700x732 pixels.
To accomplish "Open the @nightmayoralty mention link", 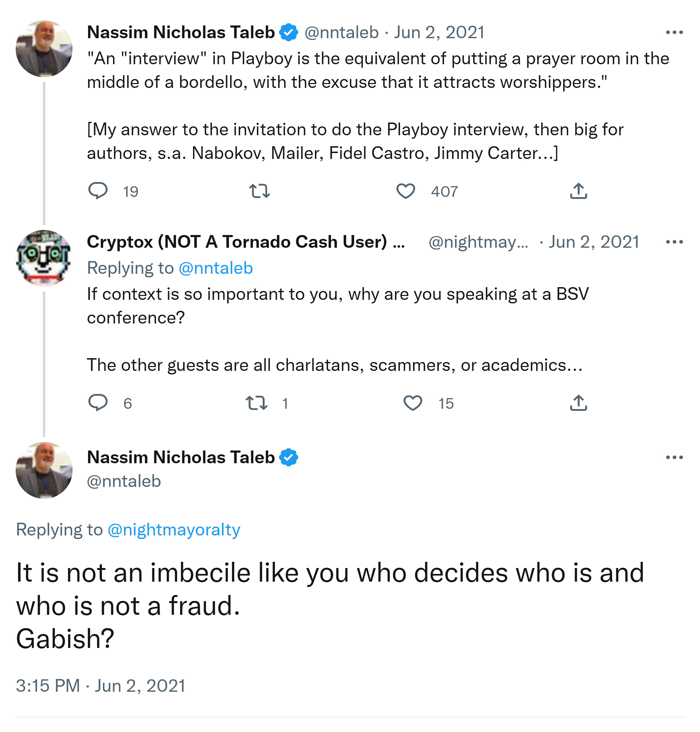I will tap(174, 530).
